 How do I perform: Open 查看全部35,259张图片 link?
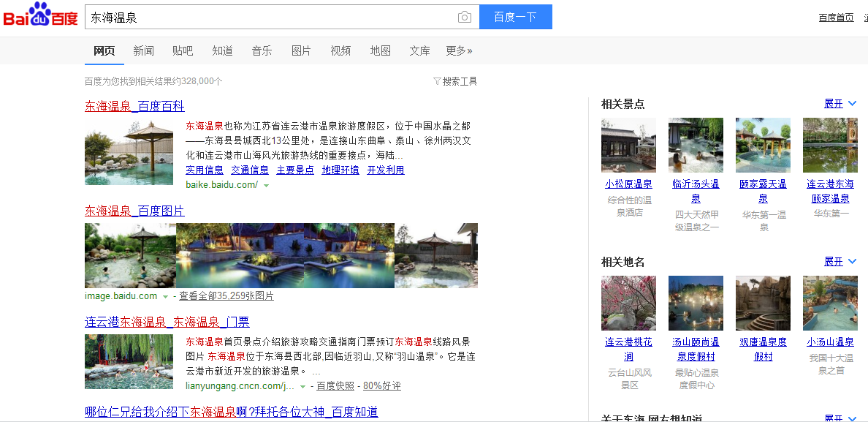[x=226, y=296]
